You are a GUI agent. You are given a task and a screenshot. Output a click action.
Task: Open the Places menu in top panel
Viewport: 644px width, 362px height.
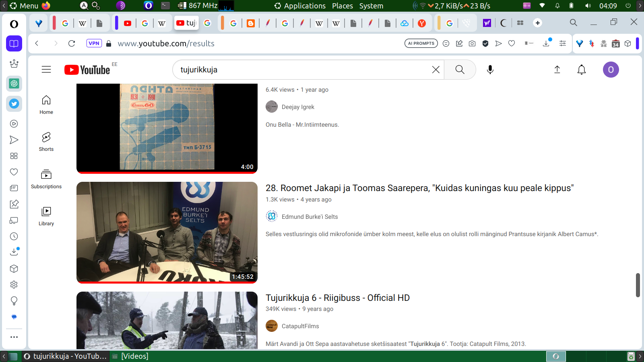coord(342,6)
